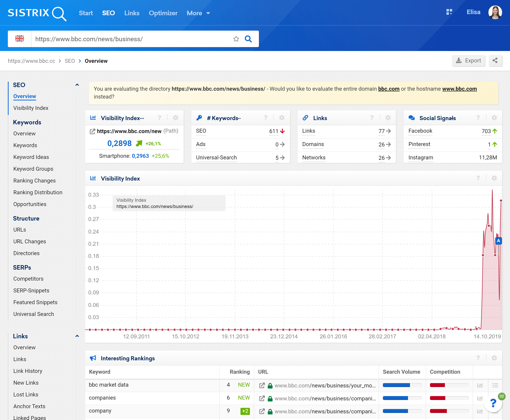The height and width of the screenshot is (420, 510).
Task: Open settings gear of Visibility Index box
Action: click(176, 118)
